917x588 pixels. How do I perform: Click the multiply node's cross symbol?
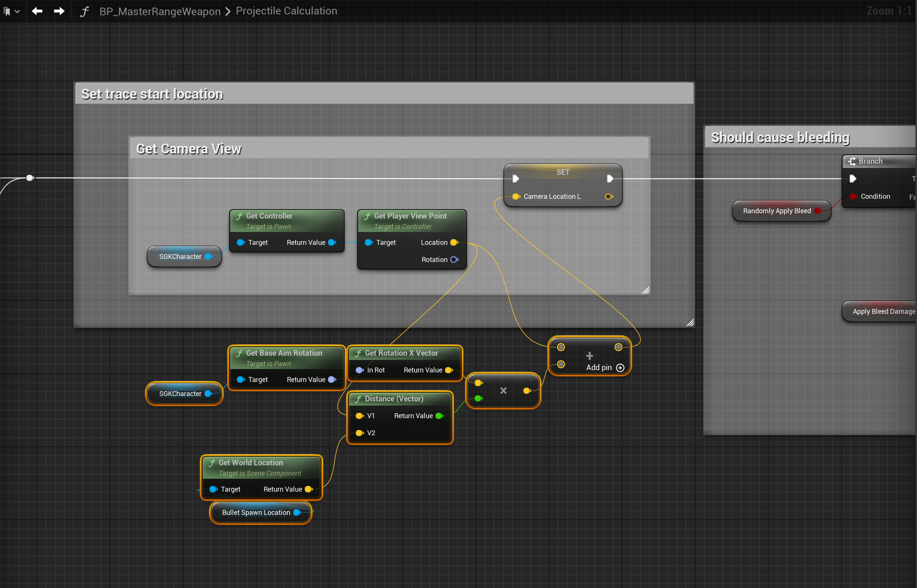[x=503, y=391]
